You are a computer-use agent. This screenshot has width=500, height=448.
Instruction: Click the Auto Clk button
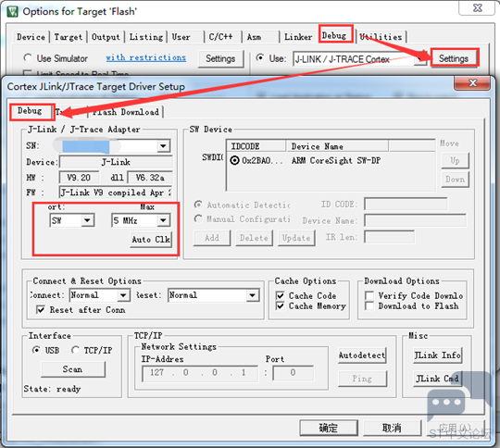151,240
